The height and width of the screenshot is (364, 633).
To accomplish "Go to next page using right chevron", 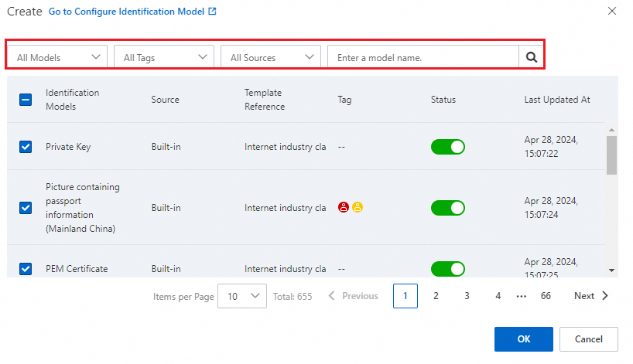I will [605, 296].
